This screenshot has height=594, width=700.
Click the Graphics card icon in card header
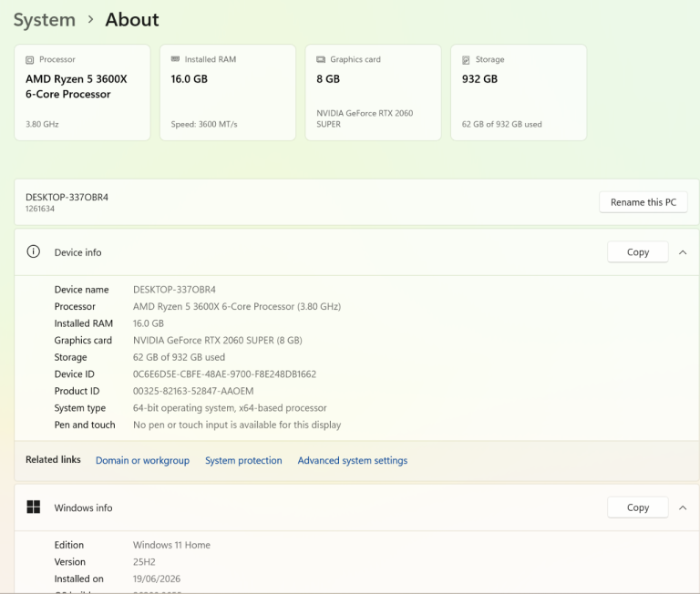(x=321, y=59)
